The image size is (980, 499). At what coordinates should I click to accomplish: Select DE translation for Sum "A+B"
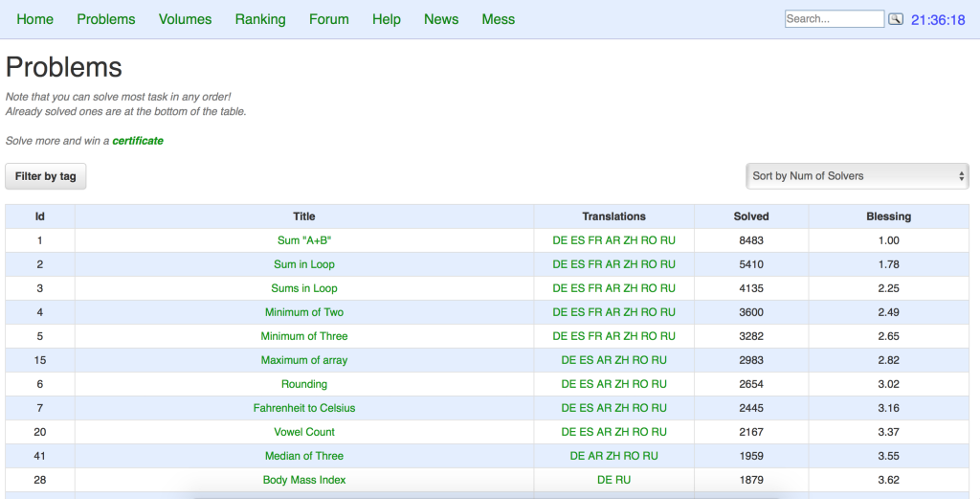[x=560, y=240]
